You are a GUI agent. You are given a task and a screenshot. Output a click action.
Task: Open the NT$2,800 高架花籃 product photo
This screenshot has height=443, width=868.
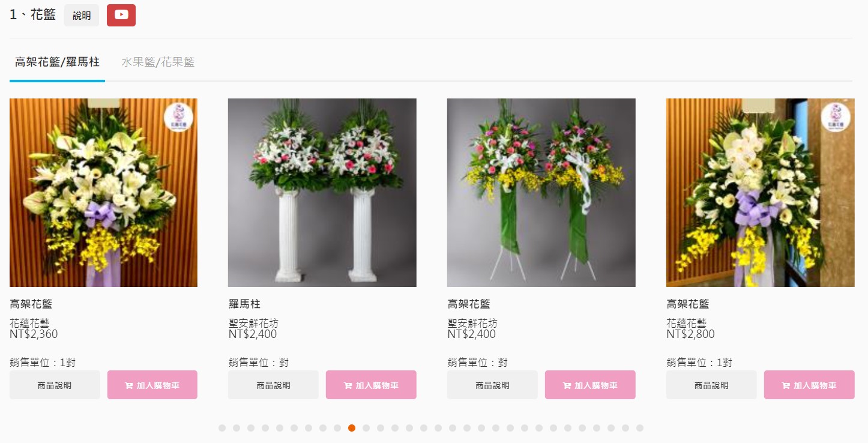pos(761,193)
